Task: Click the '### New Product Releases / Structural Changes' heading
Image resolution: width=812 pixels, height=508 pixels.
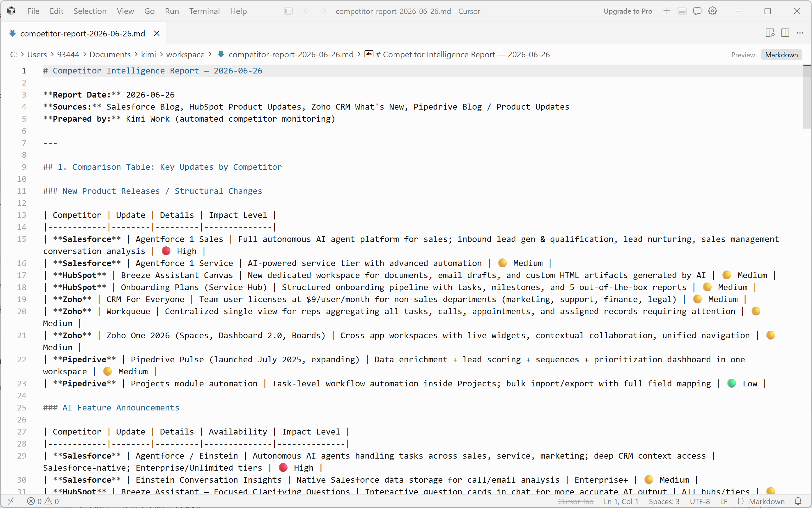Action: coord(153,191)
